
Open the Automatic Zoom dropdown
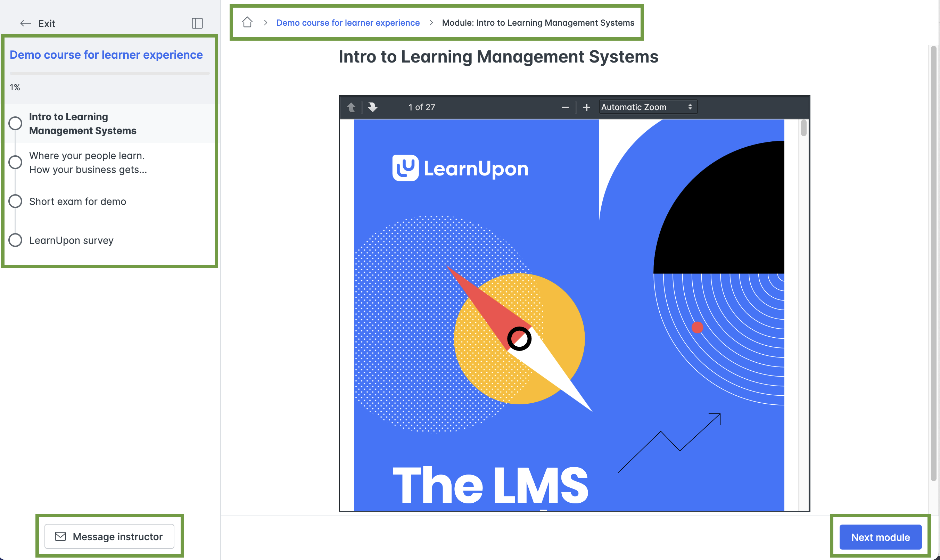(648, 107)
